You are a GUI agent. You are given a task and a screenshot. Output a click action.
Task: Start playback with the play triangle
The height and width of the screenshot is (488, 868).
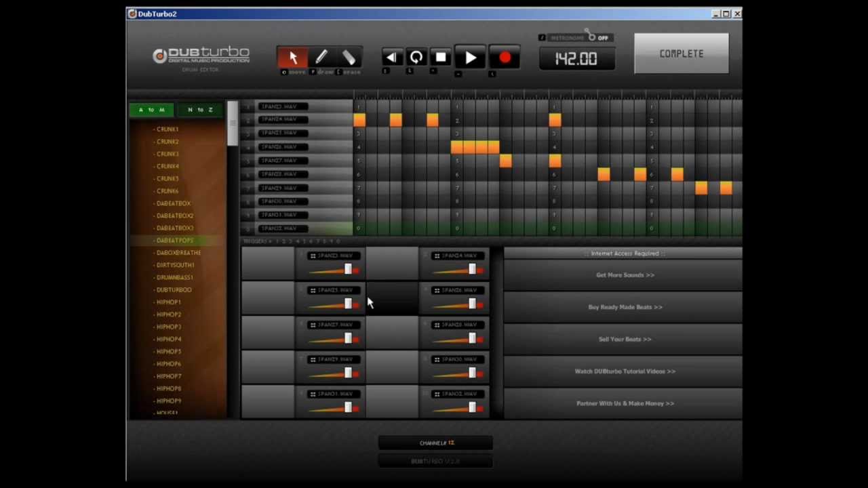pyautogui.click(x=470, y=58)
